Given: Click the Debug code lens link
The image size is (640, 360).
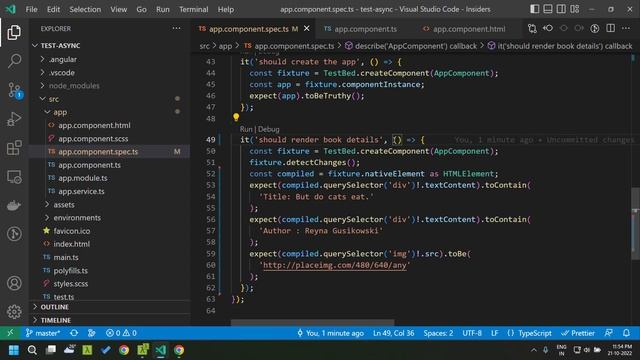Looking at the screenshot, I should pos(269,129).
